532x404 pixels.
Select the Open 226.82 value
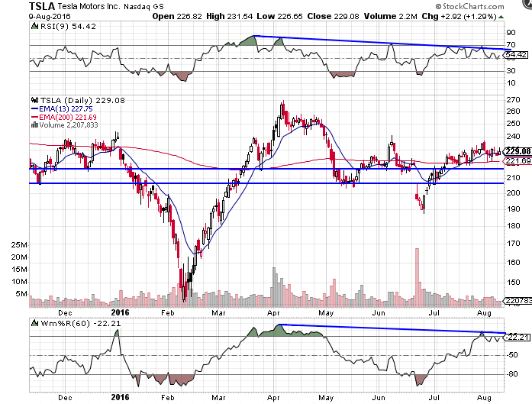(177, 16)
